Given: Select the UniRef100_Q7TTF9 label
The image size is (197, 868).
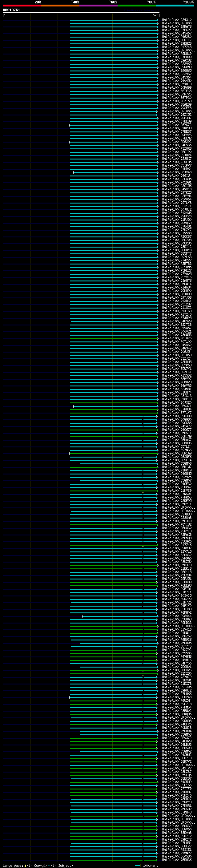Looking at the screenshot, I should [177, 789].
